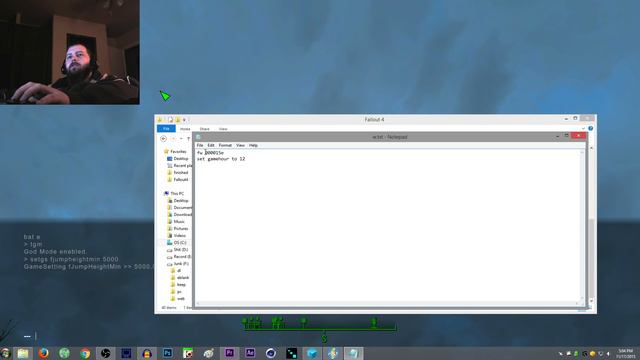The height and width of the screenshot is (360, 640).
Task: Open After Effects from the taskbar
Action: (x=250, y=353)
